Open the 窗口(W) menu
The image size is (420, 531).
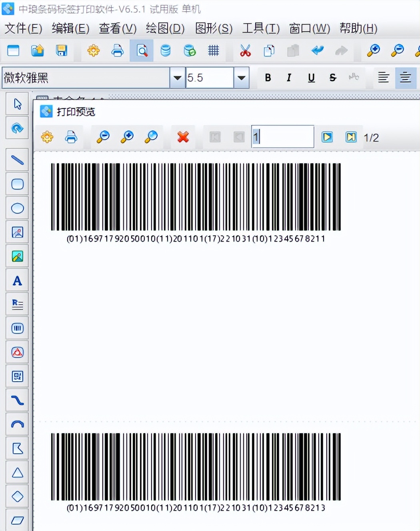coord(310,28)
